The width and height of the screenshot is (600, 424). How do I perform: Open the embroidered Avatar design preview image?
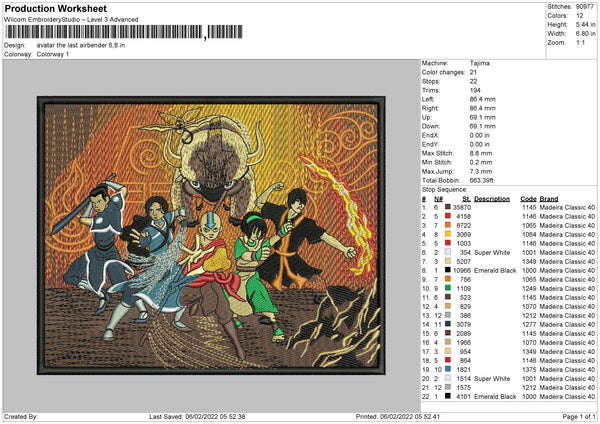tap(211, 235)
